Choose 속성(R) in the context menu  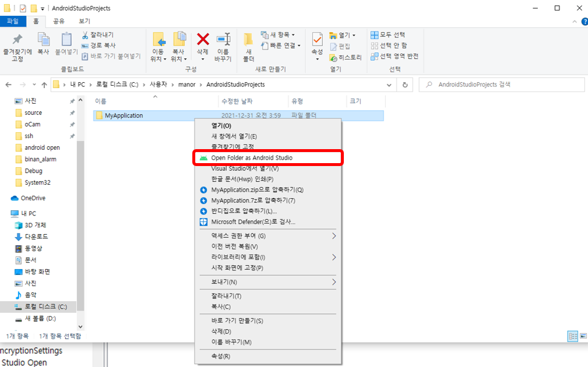267,356
